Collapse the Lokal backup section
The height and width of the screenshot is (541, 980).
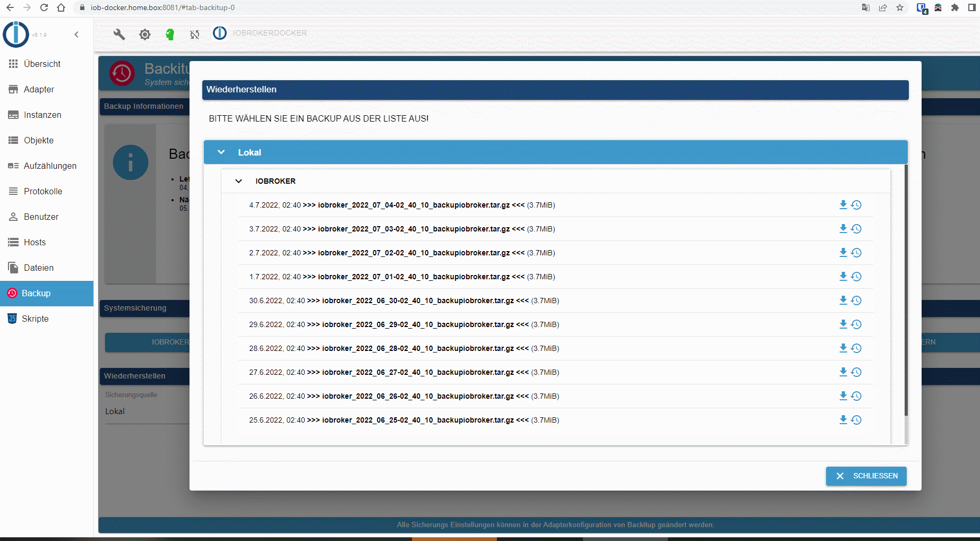point(221,152)
